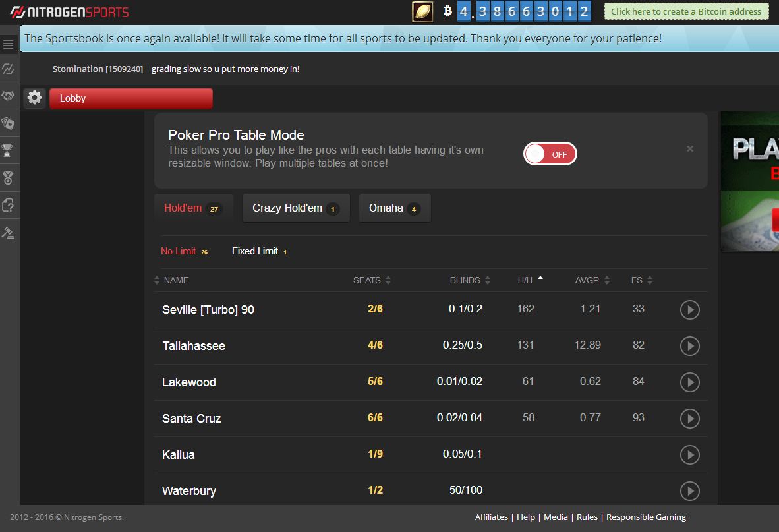
Task: Sort tables by SEATS column
Action: (366, 280)
